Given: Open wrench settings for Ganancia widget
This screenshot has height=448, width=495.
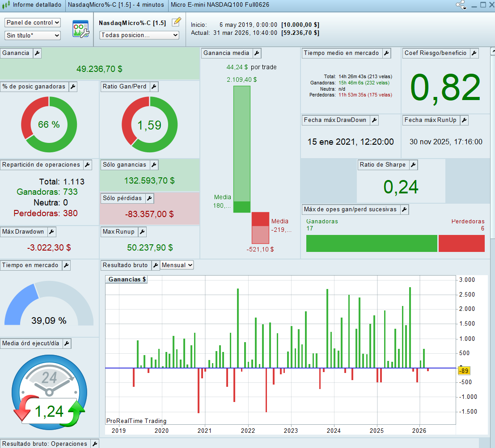Looking at the screenshot, I should (37, 53).
